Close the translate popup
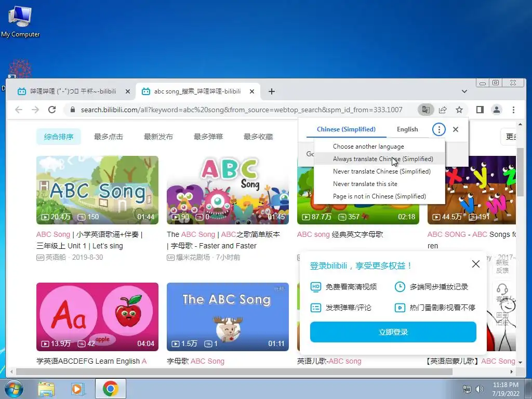Viewport: 532px width, 399px height. (x=456, y=129)
